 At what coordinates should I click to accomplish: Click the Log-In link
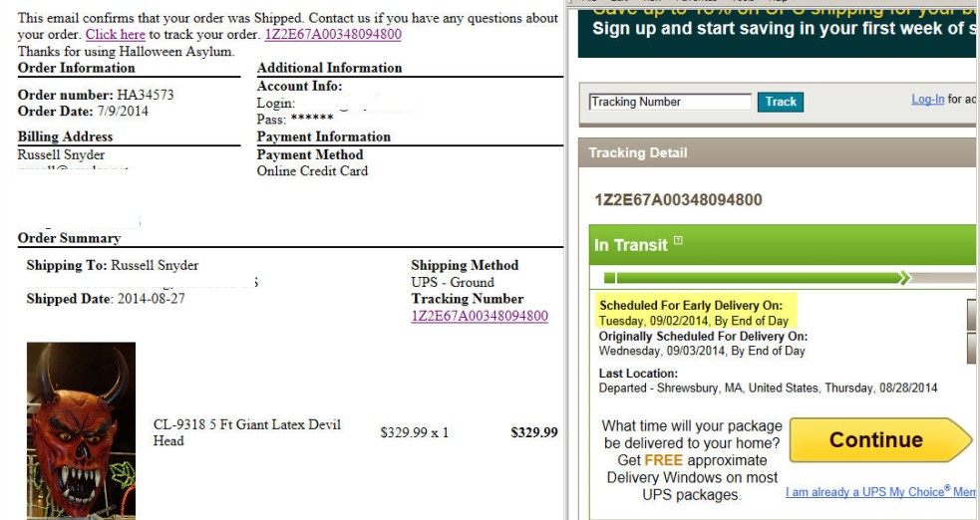click(927, 100)
